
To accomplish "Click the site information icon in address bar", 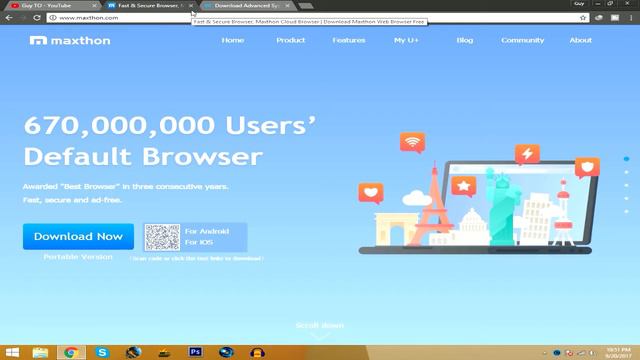I will pos(53,18).
